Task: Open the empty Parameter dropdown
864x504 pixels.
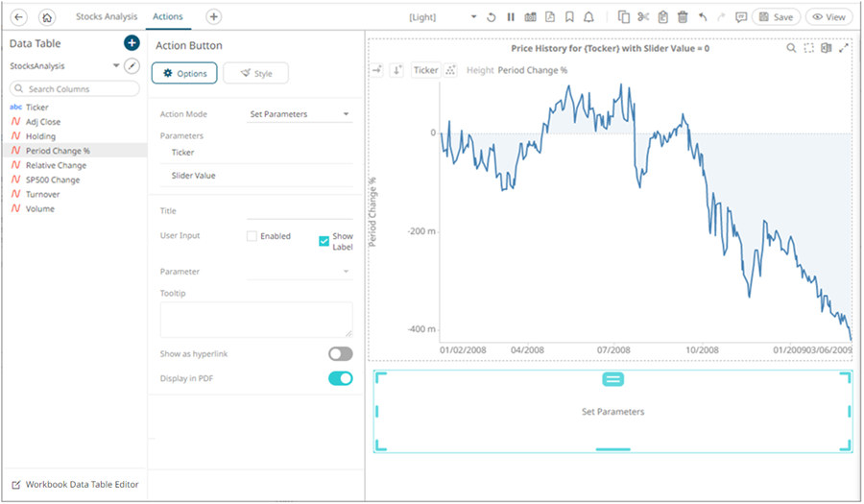Action: point(300,272)
